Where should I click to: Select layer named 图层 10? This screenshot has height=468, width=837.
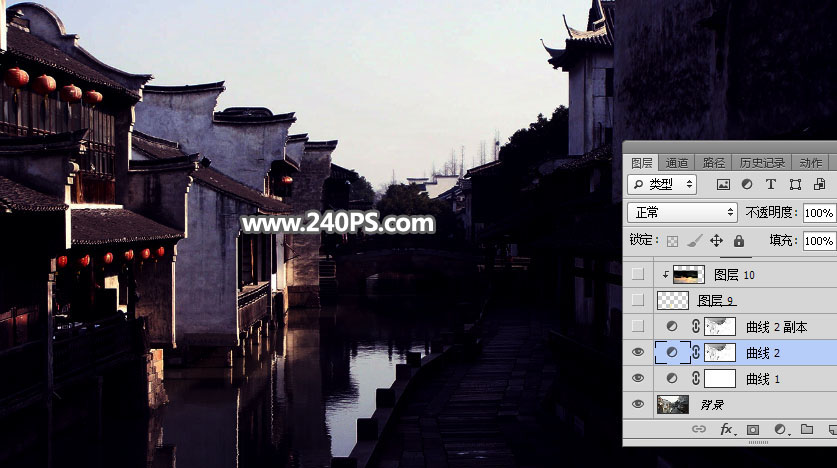[735, 275]
